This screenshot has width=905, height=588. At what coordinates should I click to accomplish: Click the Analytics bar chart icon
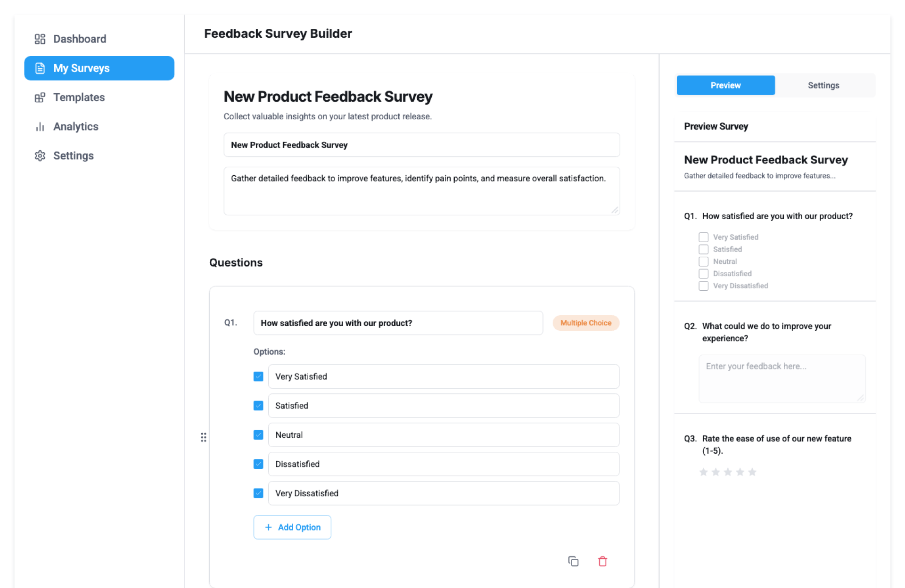pyautogui.click(x=40, y=127)
